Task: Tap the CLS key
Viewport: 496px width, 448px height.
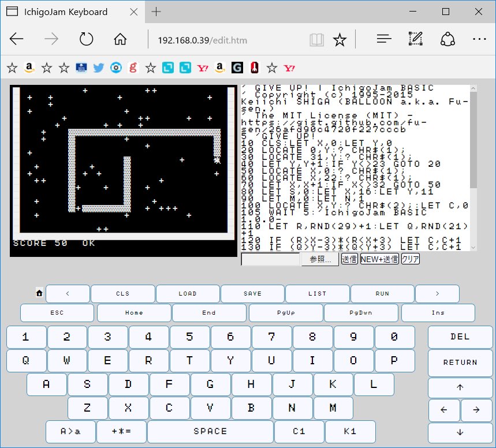Action: tap(123, 294)
